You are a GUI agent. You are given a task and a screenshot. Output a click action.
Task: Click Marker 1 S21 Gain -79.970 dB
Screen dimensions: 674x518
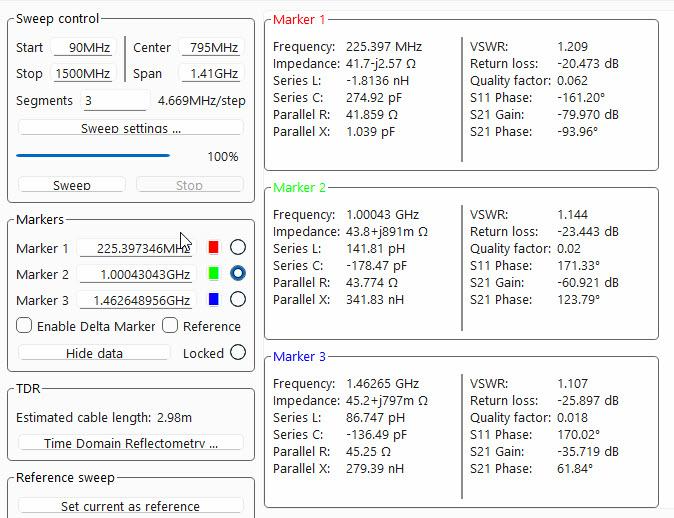click(x=588, y=115)
